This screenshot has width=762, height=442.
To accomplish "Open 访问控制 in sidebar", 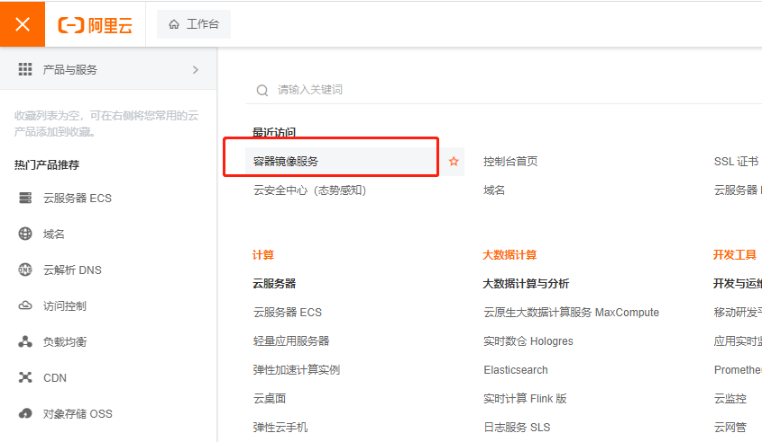I will coord(65,306).
